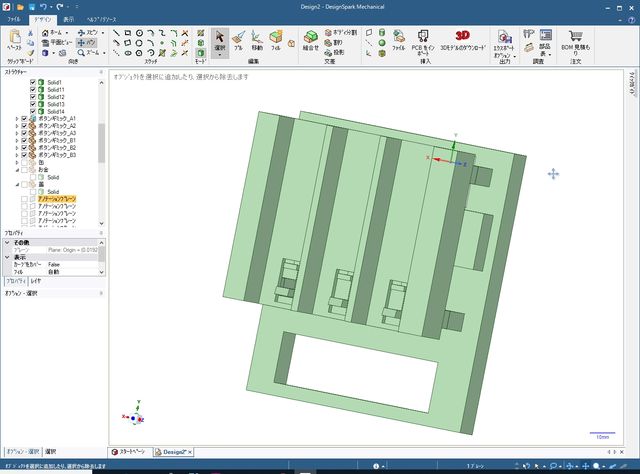Activate the Move (移動) tool

point(257,41)
